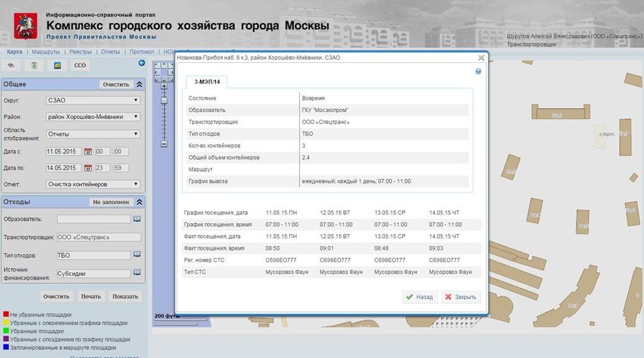Click the Назад button in the dialog
This screenshot has height=358, width=644.
[x=420, y=296]
